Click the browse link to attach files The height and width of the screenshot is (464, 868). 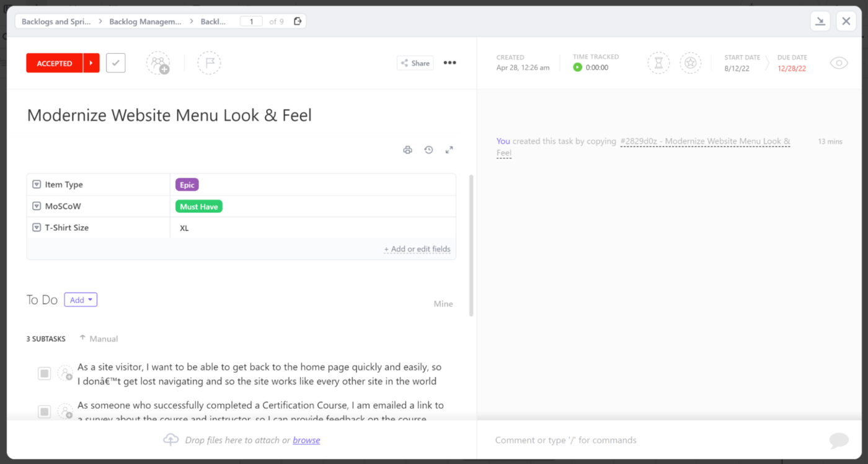click(x=306, y=440)
